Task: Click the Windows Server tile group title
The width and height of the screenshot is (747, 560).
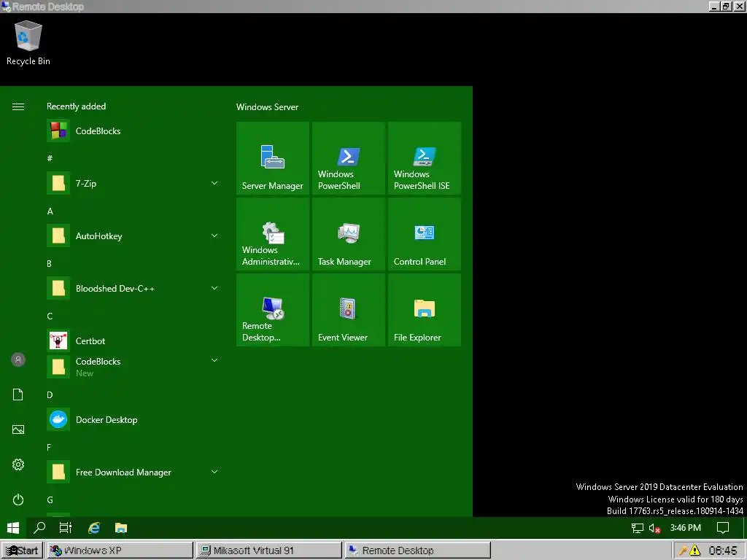Action: (267, 107)
